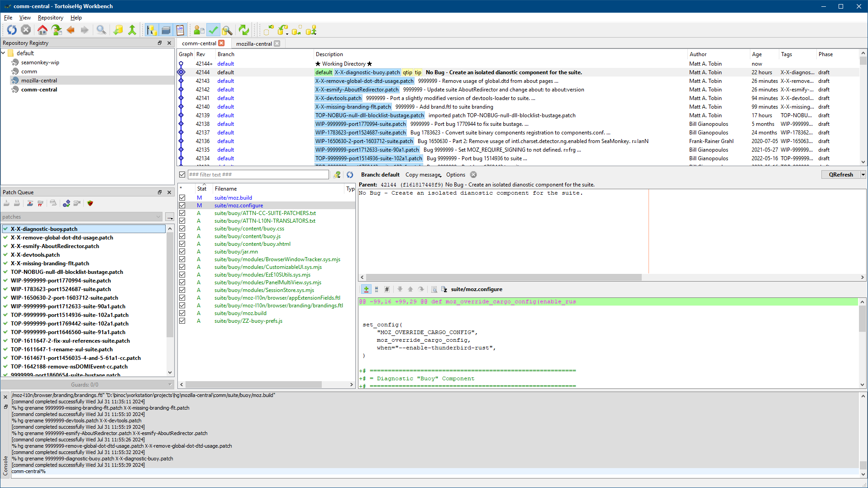Click the blue Refresh repository icon
The width and height of the screenshot is (868, 488).
[12, 30]
